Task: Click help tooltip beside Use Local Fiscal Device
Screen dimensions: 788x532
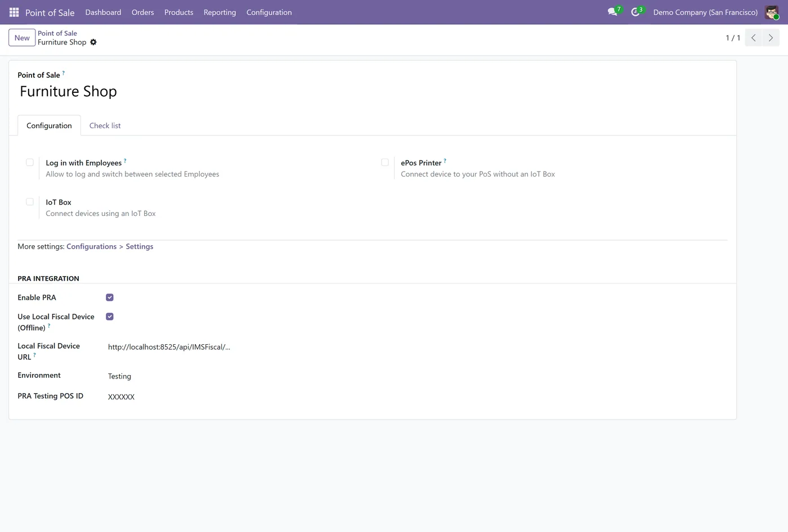Action: pyautogui.click(x=49, y=326)
